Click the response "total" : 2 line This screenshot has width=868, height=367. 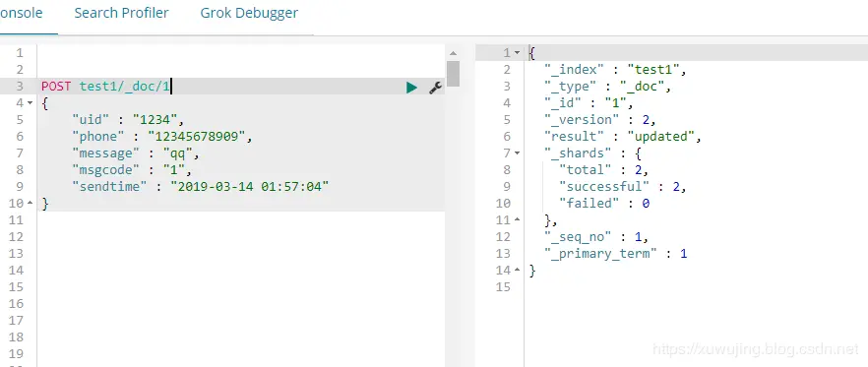(x=603, y=169)
